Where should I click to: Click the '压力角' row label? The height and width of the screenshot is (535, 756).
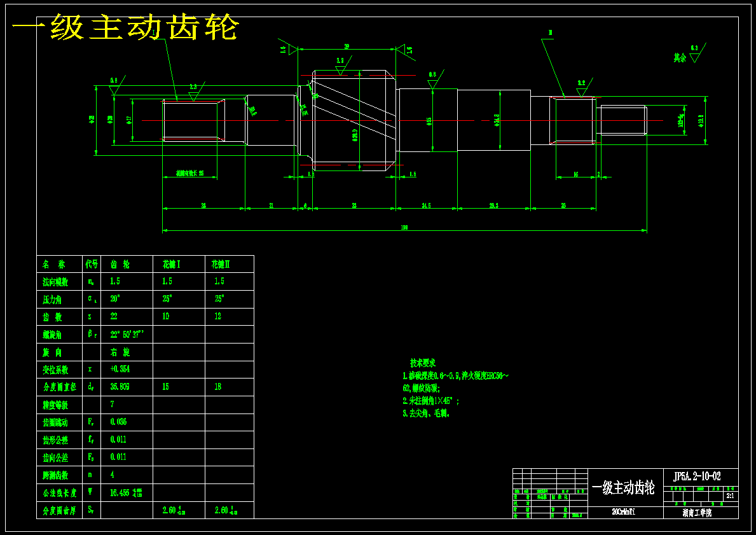click(x=52, y=300)
